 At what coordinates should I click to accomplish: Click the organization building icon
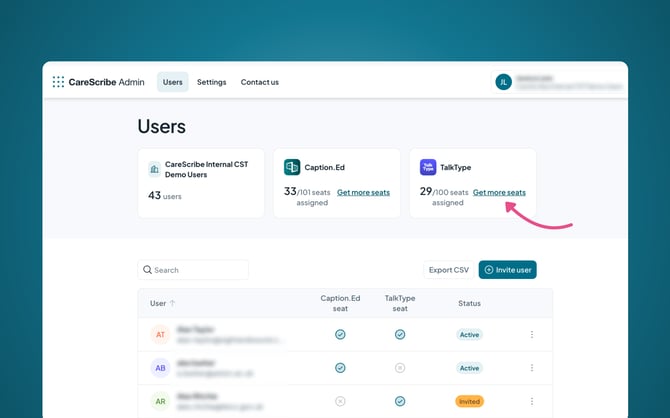click(x=154, y=168)
